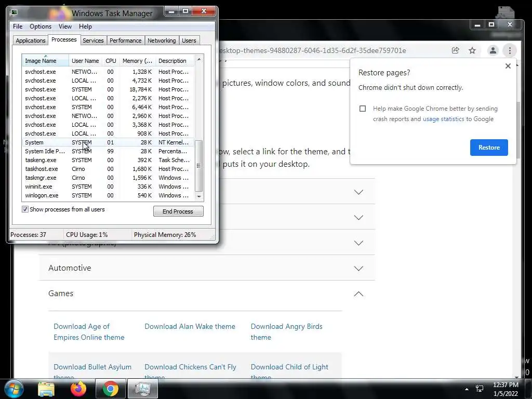Screen dimensions: 532x399
Task: Switch to the Services tab
Action: pyautogui.click(x=93, y=41)
